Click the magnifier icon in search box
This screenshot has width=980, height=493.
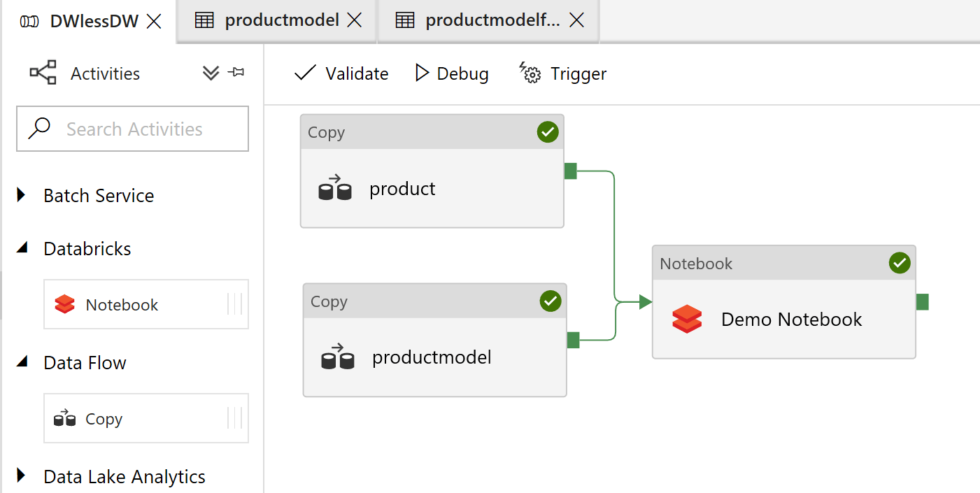(38, 128)
